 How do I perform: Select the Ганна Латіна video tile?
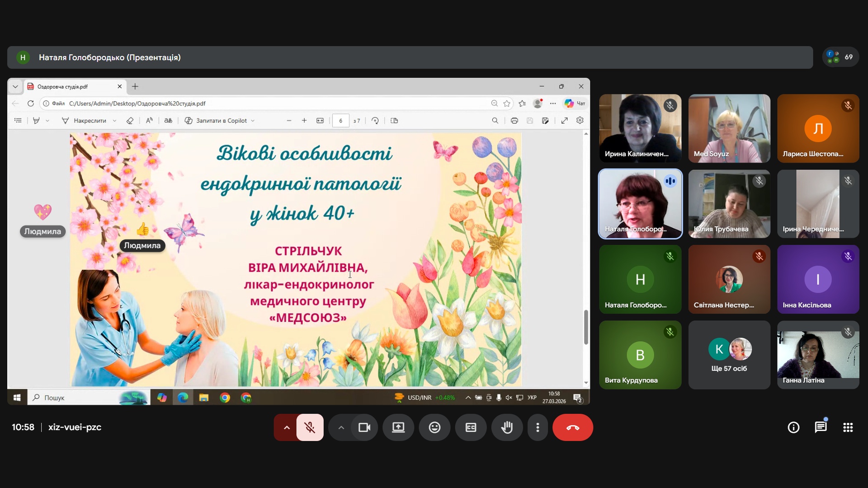coord(818,355)
